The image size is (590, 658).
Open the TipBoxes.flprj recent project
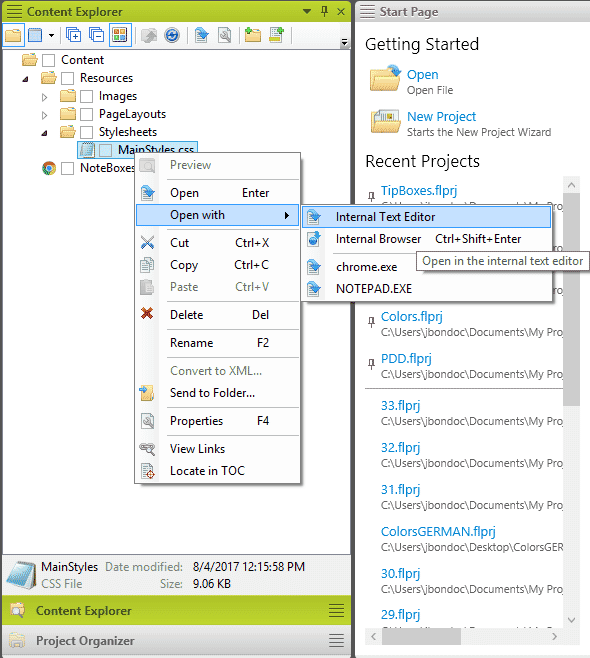pos(419,191)
